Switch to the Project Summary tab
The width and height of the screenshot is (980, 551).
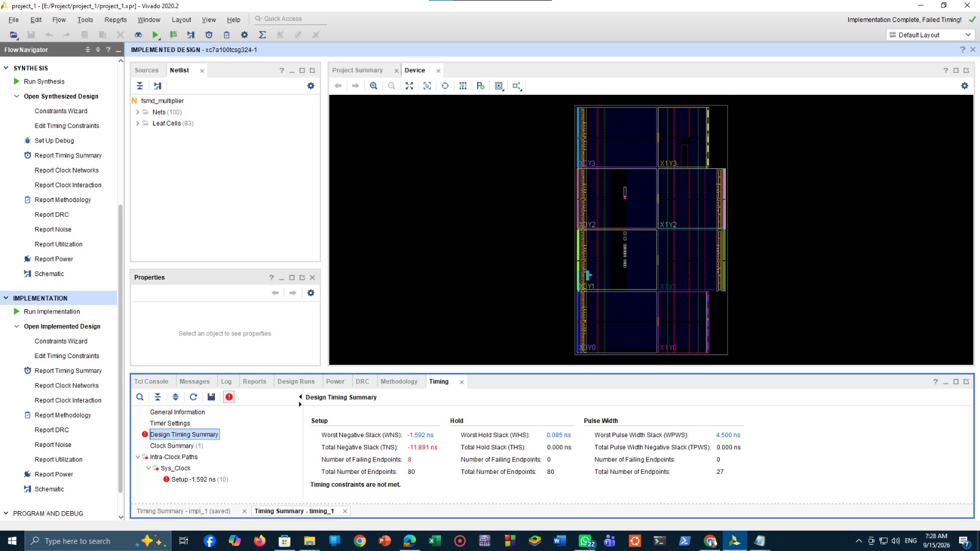coord(358,70)
